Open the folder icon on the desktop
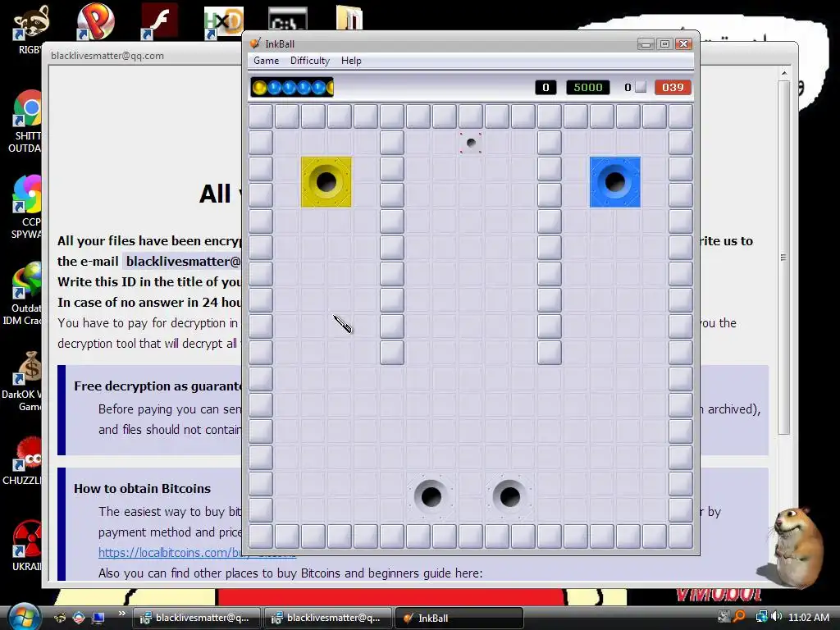Screen dimensions: 840x630 point(349,17)
